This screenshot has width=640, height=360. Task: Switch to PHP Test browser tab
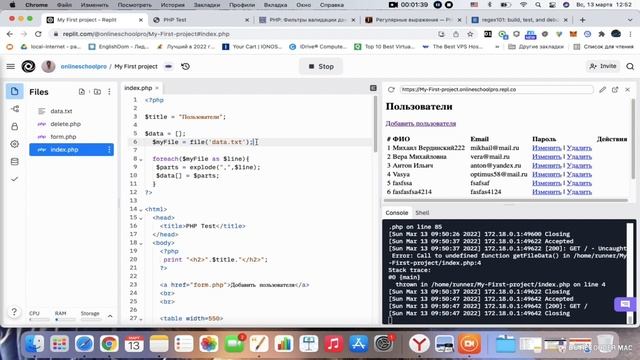[x=200, y=20]
